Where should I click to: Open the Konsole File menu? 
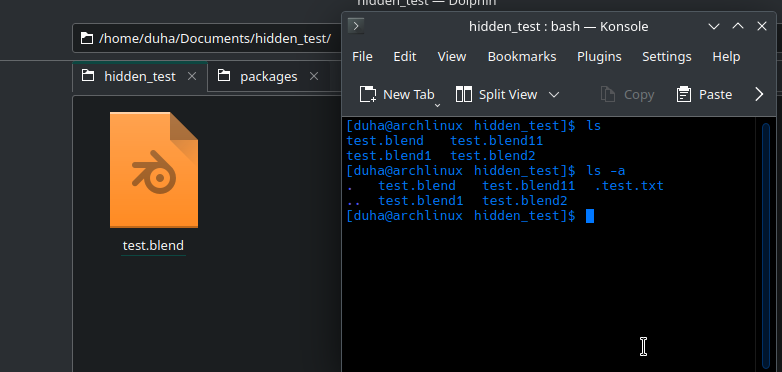[x=362, y=57]
